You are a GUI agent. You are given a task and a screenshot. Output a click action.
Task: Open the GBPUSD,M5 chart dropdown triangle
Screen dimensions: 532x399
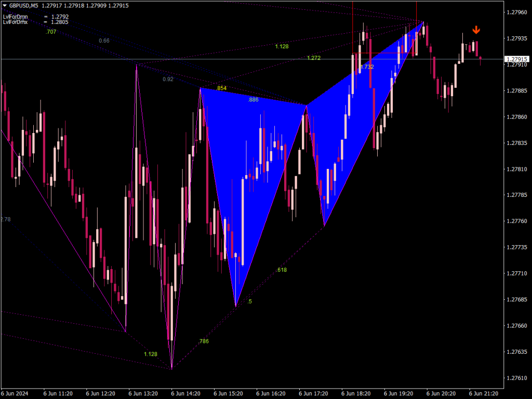click(4, 6)
